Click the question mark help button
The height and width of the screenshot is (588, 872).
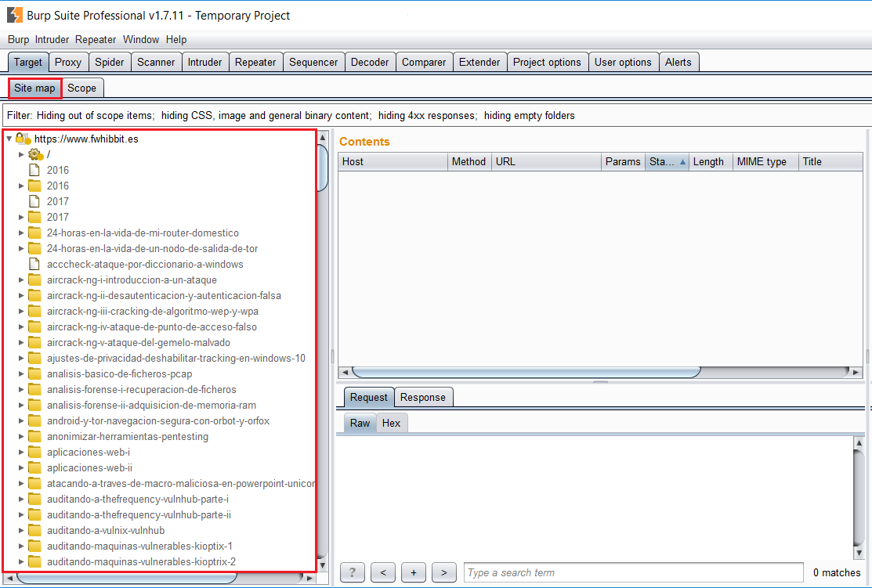(352, 572)
